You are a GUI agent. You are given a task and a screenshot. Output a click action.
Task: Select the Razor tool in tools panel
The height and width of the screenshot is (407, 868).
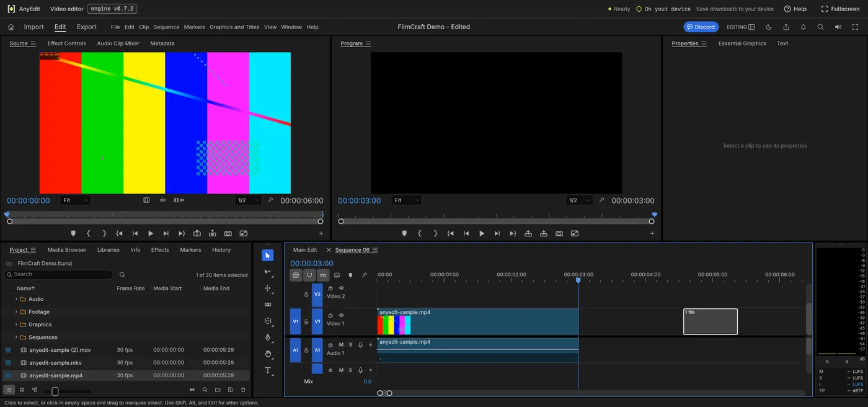[x=268, y=305]
